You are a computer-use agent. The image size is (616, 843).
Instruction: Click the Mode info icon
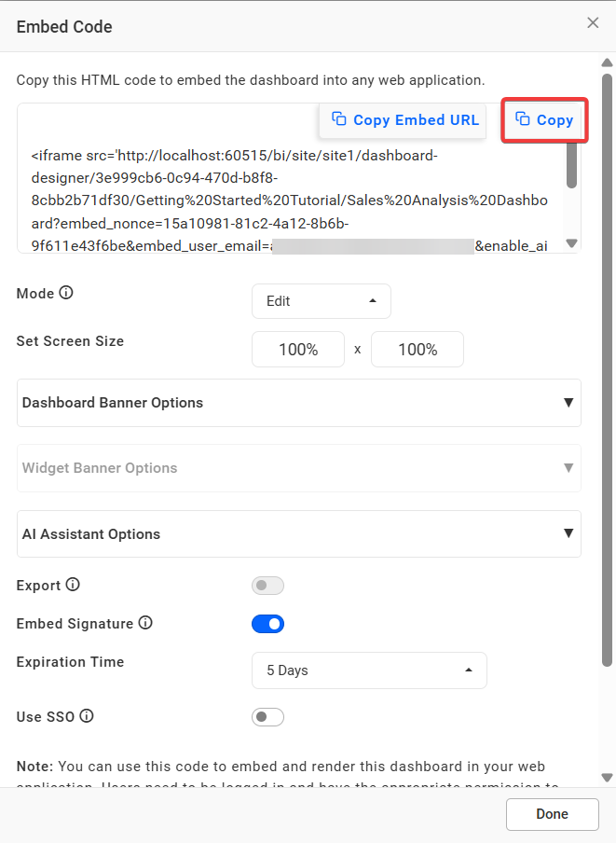[x=66, y=293]
